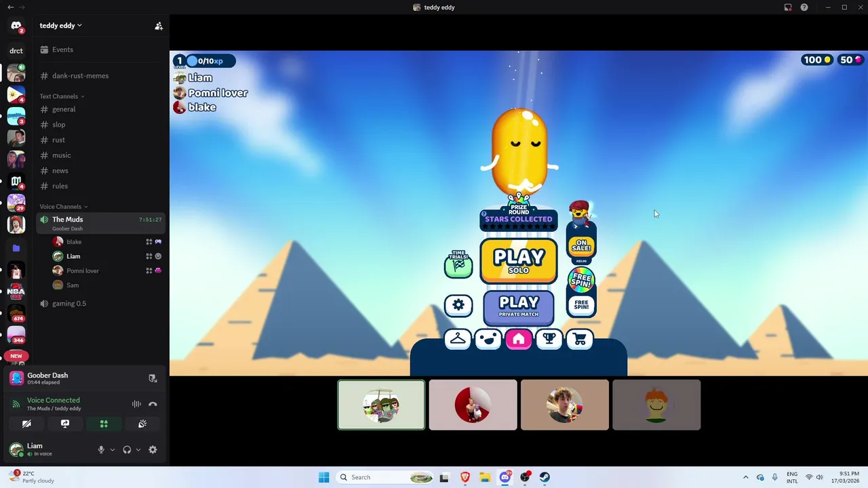Select the third participant video tile

pyautogui.click(x=565, y=405)
